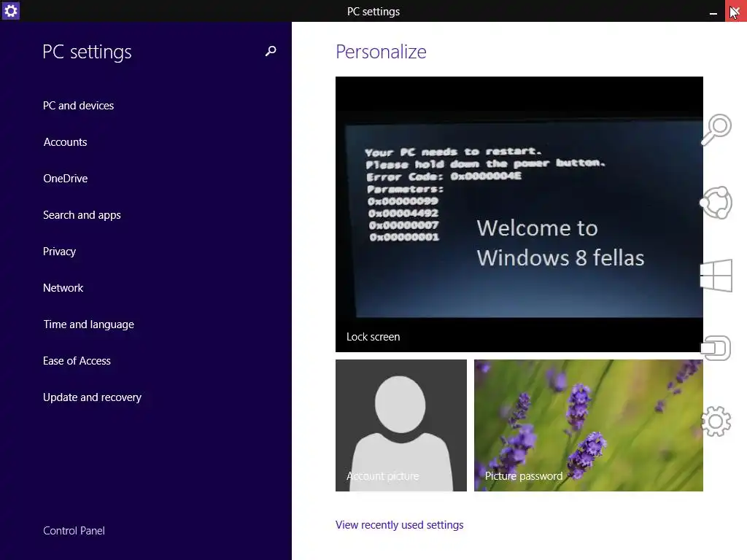
Task: Open the Start charm Windows logo
Action: pyautogui.click(x=716, y=275)
